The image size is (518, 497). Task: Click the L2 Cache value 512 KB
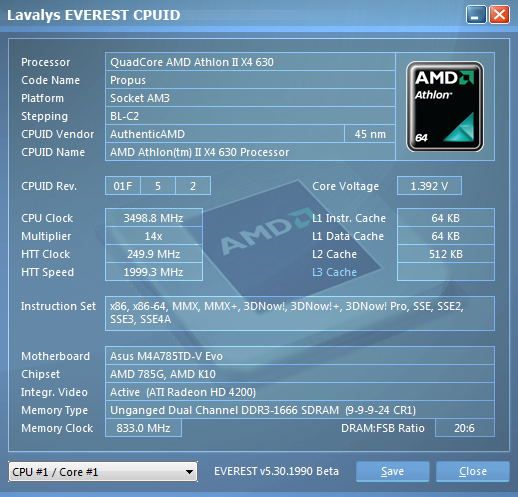click(x=446, y=254)
